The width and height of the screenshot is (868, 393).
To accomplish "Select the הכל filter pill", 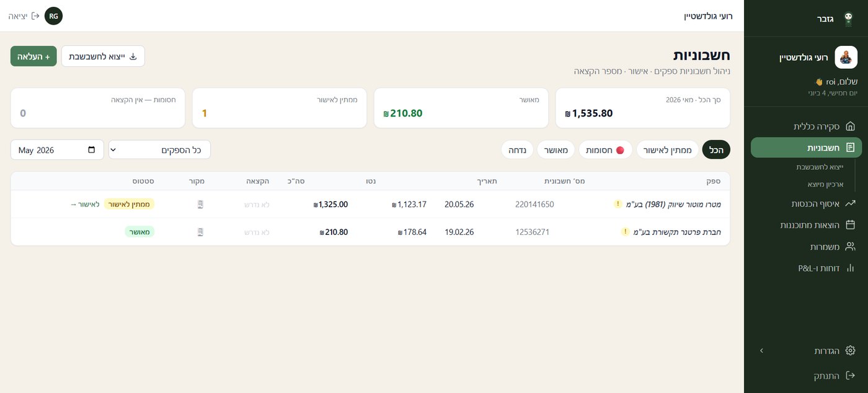I will click(x=716, y=149).
